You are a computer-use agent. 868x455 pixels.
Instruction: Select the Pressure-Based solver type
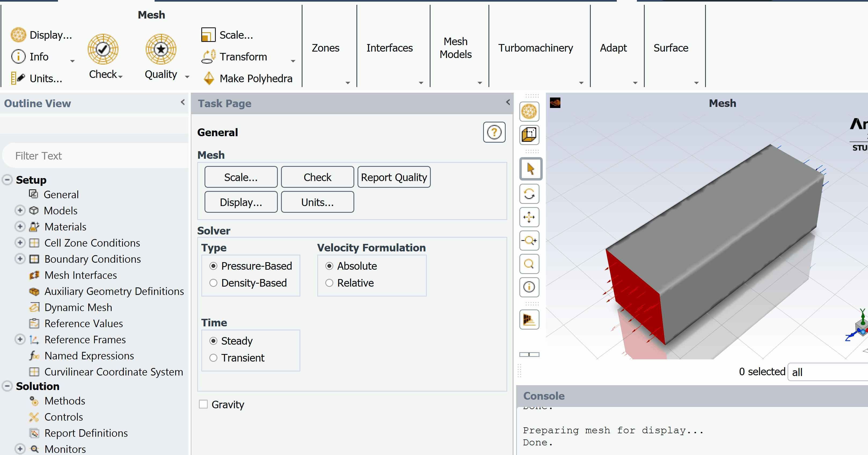213,266
